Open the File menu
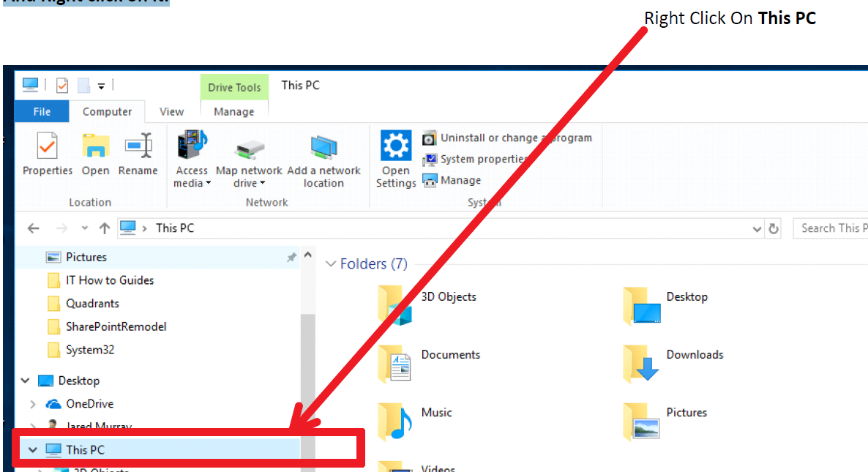The height and width of the screenshot is (472, 868). pyautogui.click(x=41, y=111)
